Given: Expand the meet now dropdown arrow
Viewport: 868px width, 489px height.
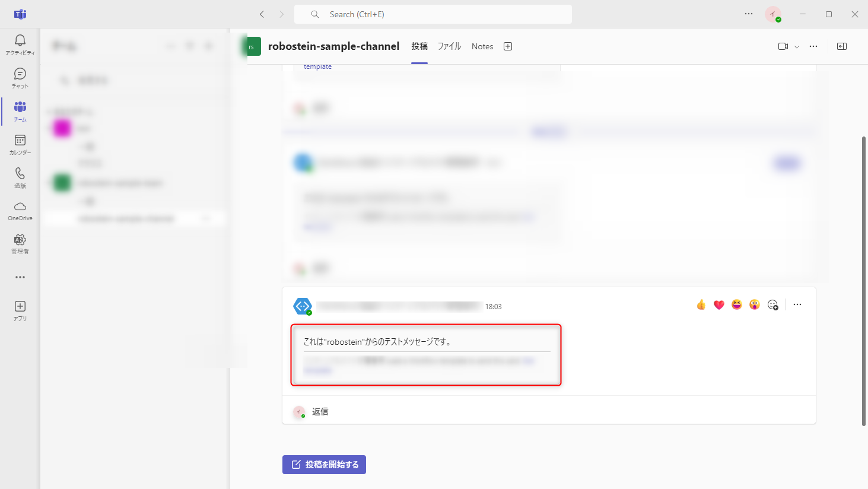Looking at the screenshot, I should [797, 46].
